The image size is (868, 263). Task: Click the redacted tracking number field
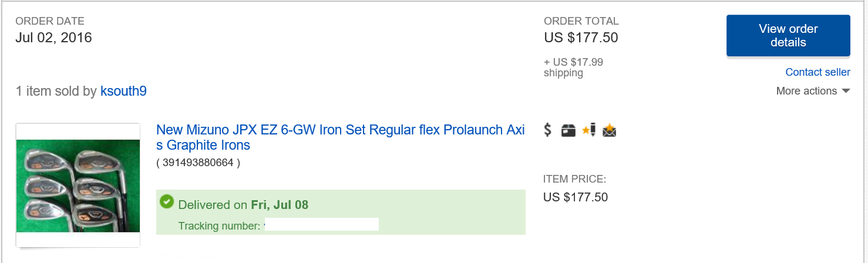pos(321,225)
